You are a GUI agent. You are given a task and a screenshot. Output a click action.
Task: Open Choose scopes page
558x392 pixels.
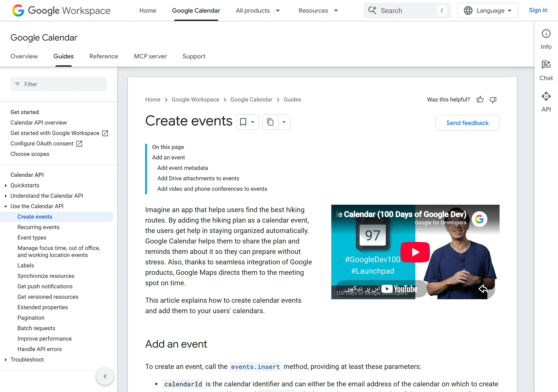(30, 154)
